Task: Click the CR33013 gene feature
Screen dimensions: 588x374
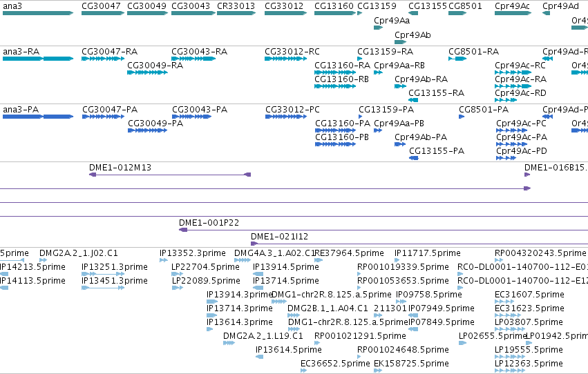Action: (x=236, y=13)
